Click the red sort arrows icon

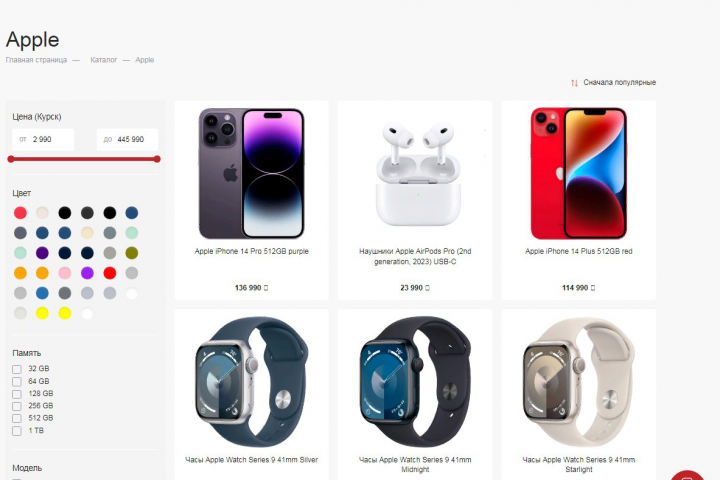tap(574, 83)
